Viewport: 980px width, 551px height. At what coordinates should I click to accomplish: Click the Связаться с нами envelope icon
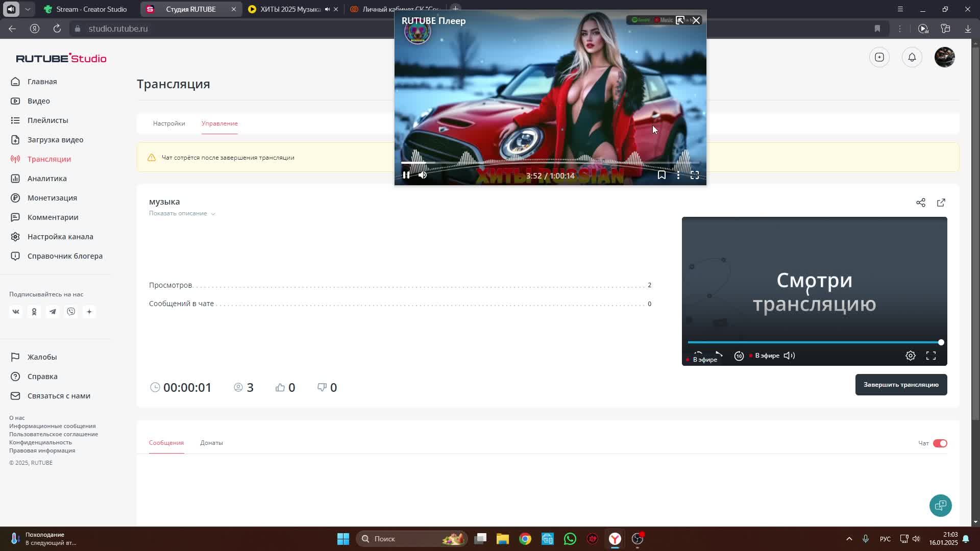pyautogui.click(x=15, y=396)
